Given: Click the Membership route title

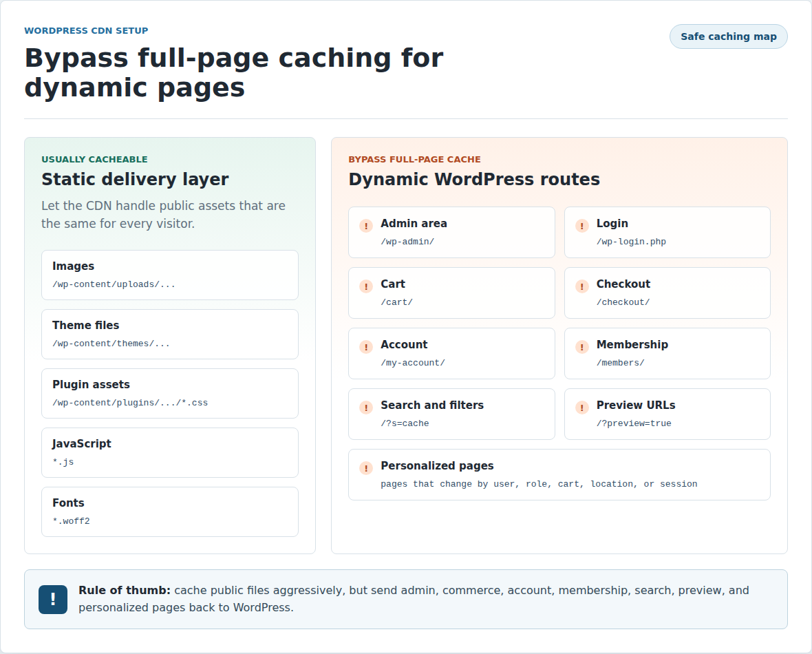Looking at the screenshot, I should click(x=632, y=345).
